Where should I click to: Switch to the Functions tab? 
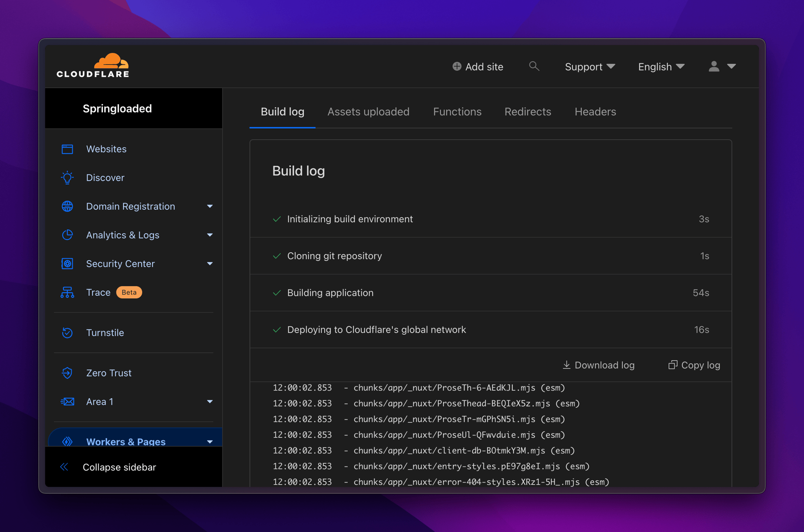tap(457, 112)
